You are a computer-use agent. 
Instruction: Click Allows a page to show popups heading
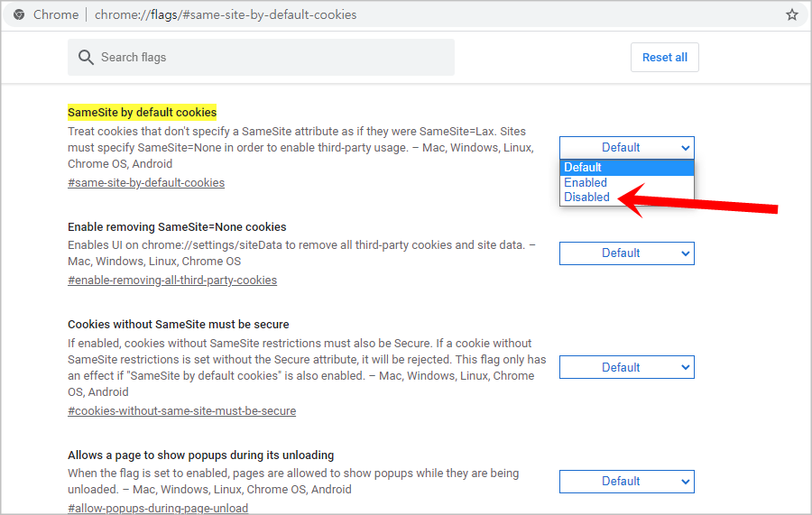pos(200,455)
